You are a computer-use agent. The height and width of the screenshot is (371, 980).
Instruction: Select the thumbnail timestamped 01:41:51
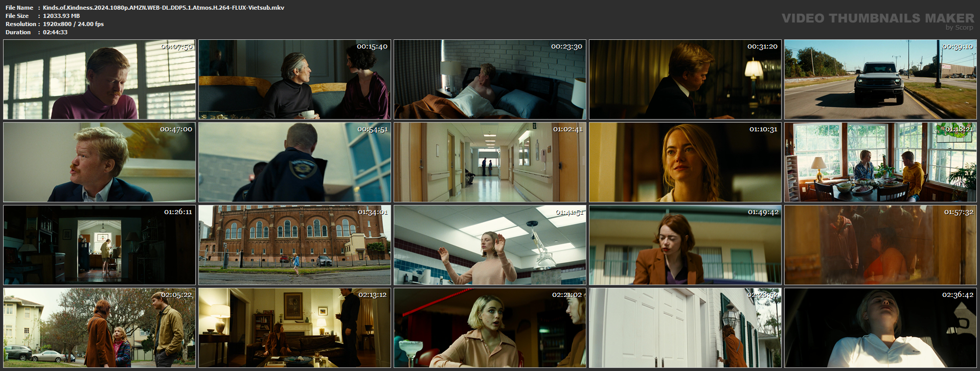[x=490, y=245]
